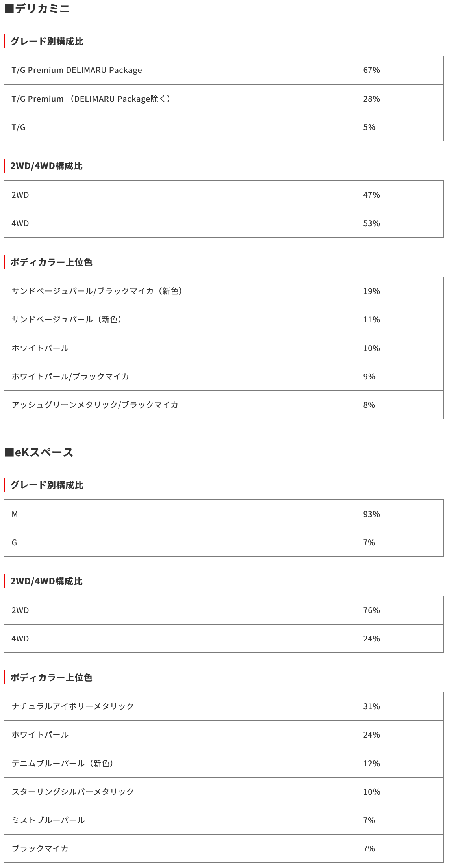Click アッシュグリーンメタリック/ブラックマイカ row label
The height and width of the screenshot is (868, 450).
[x=95, y=405]
